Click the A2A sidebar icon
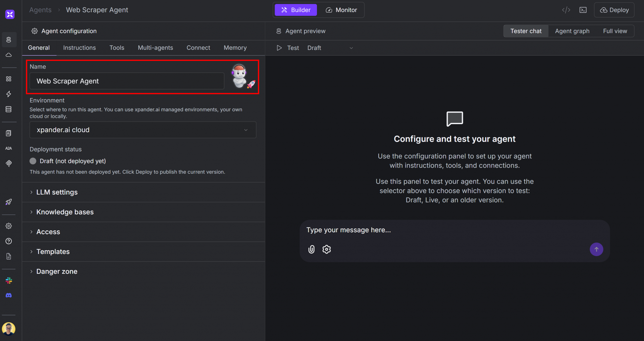This screenshot has height=341, width=644. click(x=9, y=148)
